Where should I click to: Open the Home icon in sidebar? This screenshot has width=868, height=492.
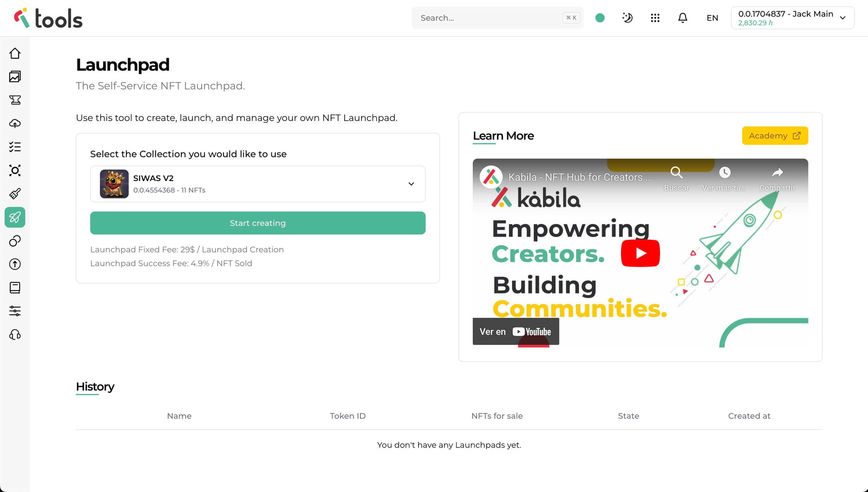point(15,54)
